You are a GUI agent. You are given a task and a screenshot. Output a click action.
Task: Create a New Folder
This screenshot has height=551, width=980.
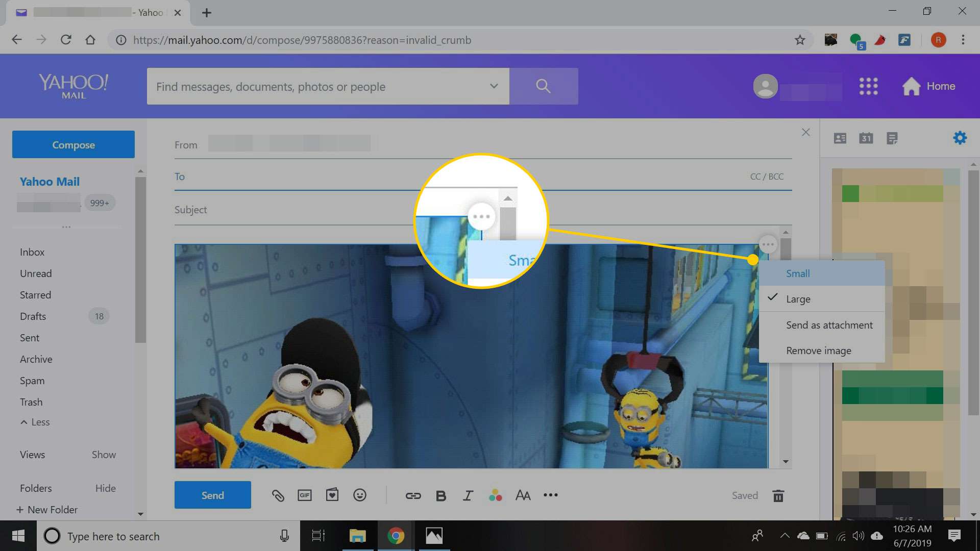(47, 510)
